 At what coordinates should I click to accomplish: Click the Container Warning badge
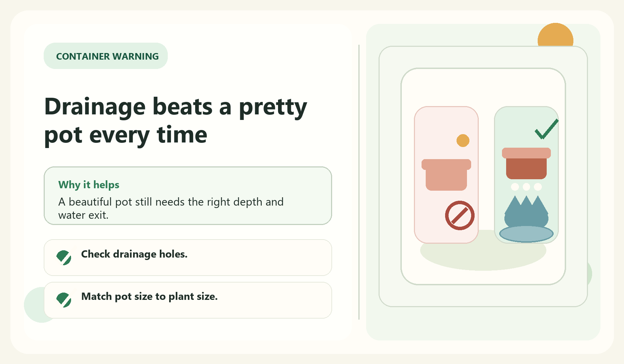point(106,56)
